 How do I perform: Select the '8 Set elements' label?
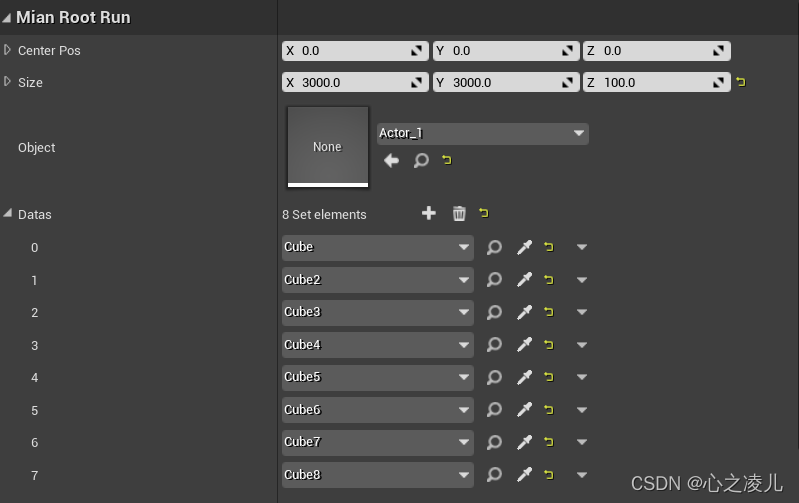(x=324, y=215)
